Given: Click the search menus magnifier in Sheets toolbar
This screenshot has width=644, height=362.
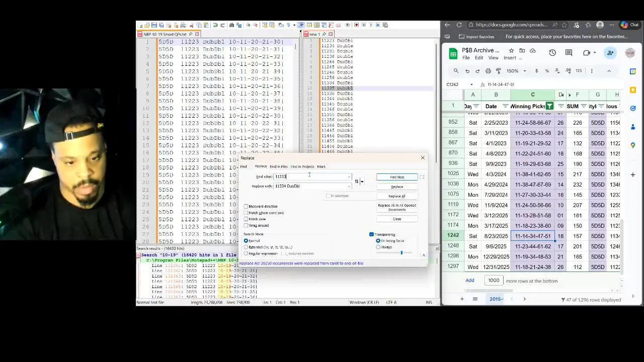Looking at the screenshot, I should coord(456,71).
